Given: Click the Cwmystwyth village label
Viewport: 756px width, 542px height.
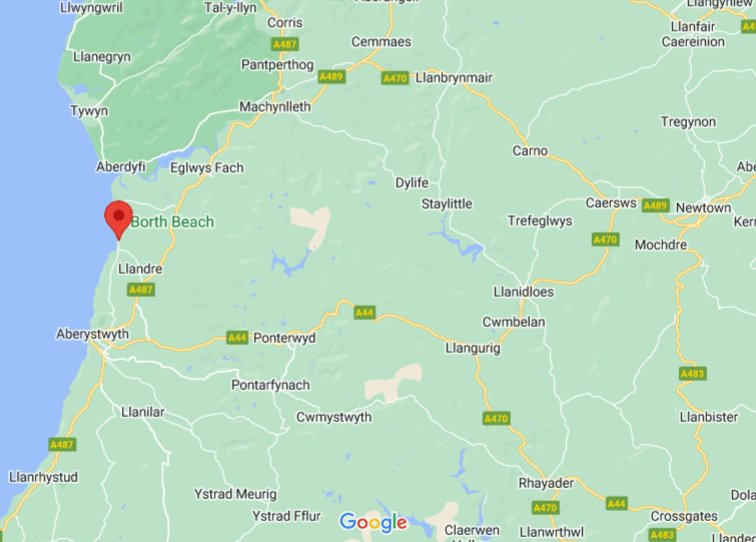Looking at the screenshot, I should click(334, 417).
